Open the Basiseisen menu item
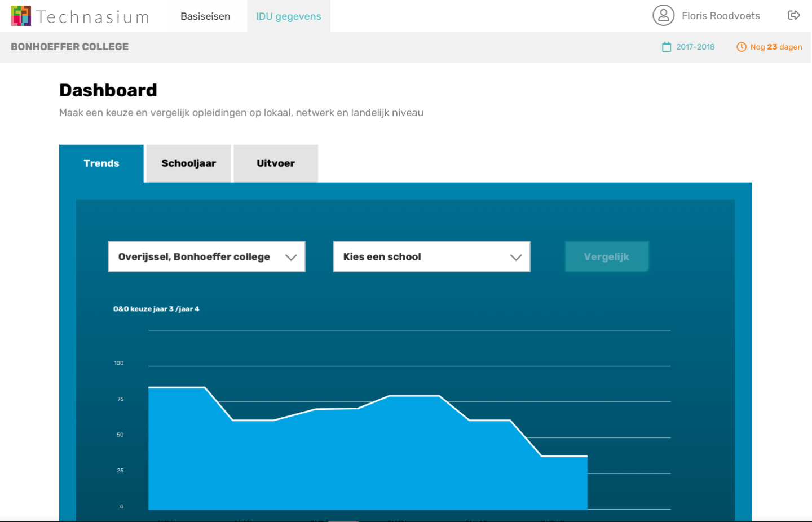Viewport: 812px width, 522px height. coord(205,16)
